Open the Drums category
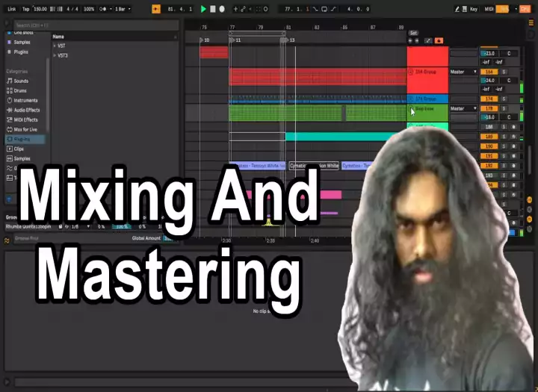The height and width of the screenshot is (392, 538). (x=20, y=90)
